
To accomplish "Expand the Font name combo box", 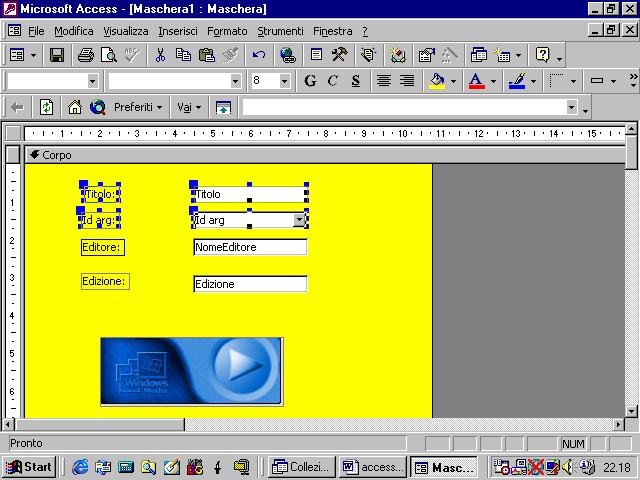I will [x=235, y=81].
